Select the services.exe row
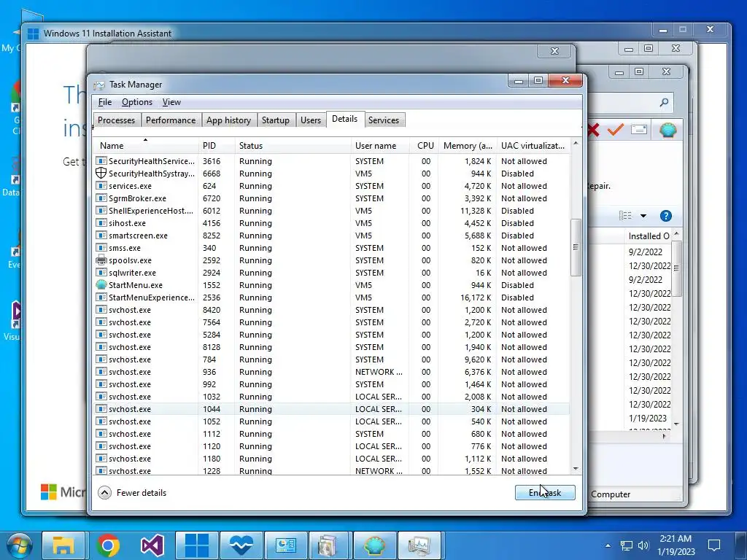747x560 pixels. (x=331, y=186)
